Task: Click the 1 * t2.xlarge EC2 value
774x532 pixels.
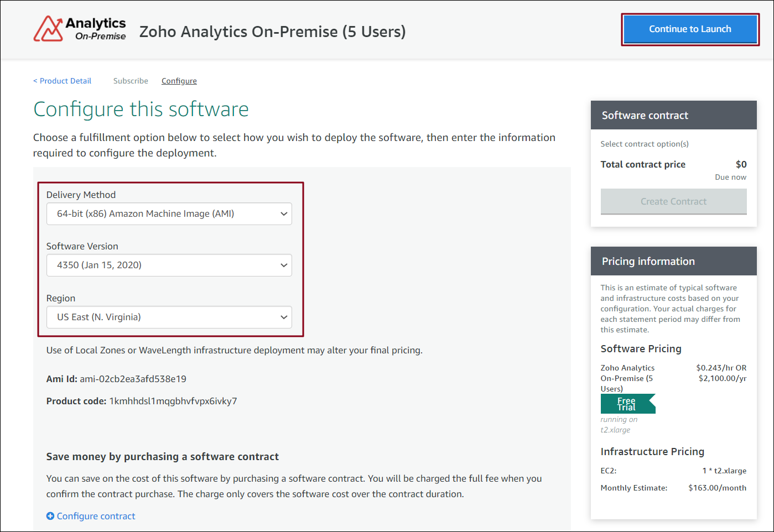Action: click(x=725, y=471)
